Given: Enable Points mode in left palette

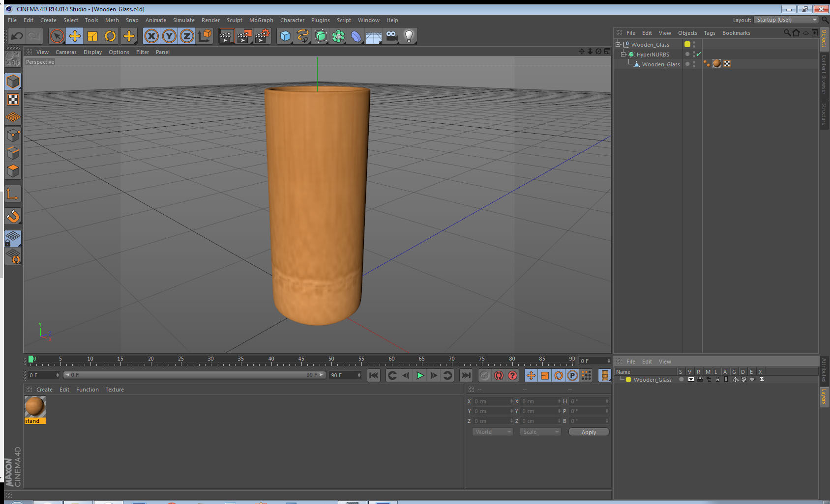Looking at the screenshot, I should [x=13, y=135].
